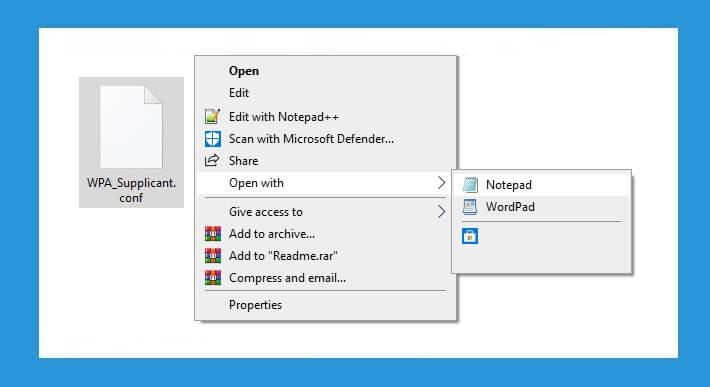Choose Open from the context menu
Viewport: 710px width, 387px height.
click(x=325, y=71)
